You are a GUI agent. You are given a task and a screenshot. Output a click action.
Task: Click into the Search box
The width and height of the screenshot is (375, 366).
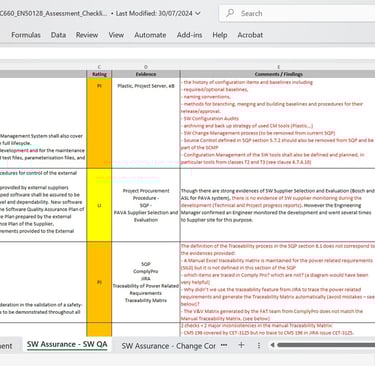pos(297,13)
